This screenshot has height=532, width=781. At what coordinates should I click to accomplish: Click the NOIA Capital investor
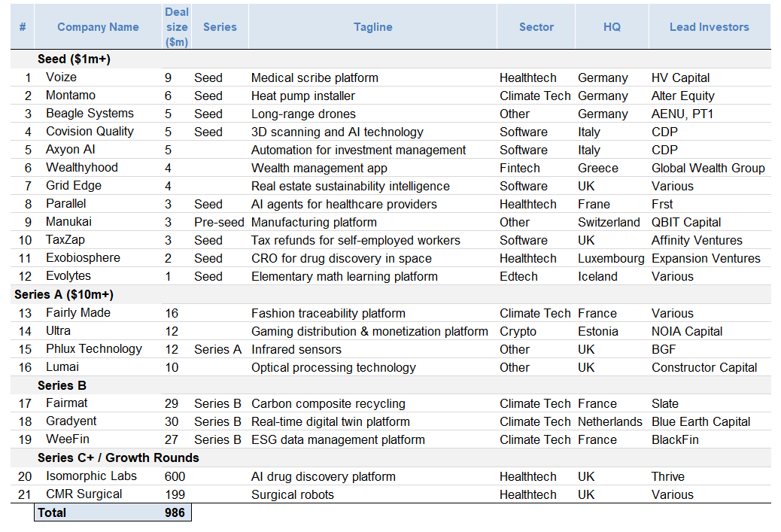687,331
